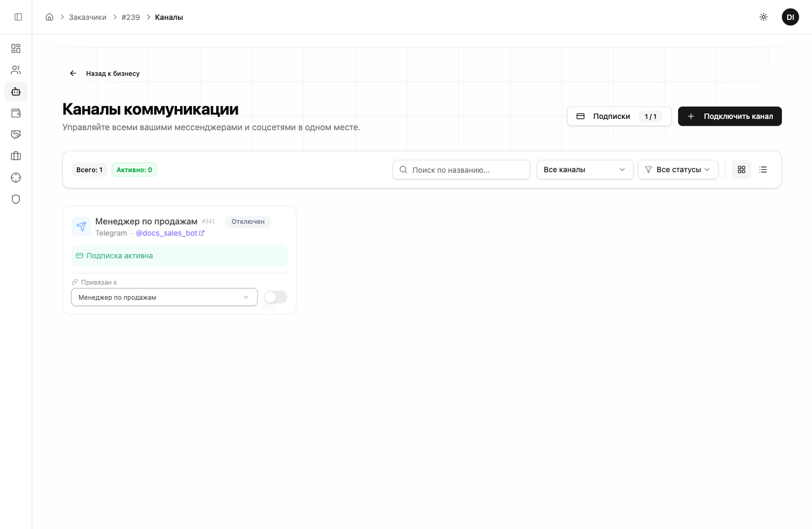The width and height of the screenshot is (812, 529).
Task: Click the handshake icon in sidebar
Action: coord(16,135)
